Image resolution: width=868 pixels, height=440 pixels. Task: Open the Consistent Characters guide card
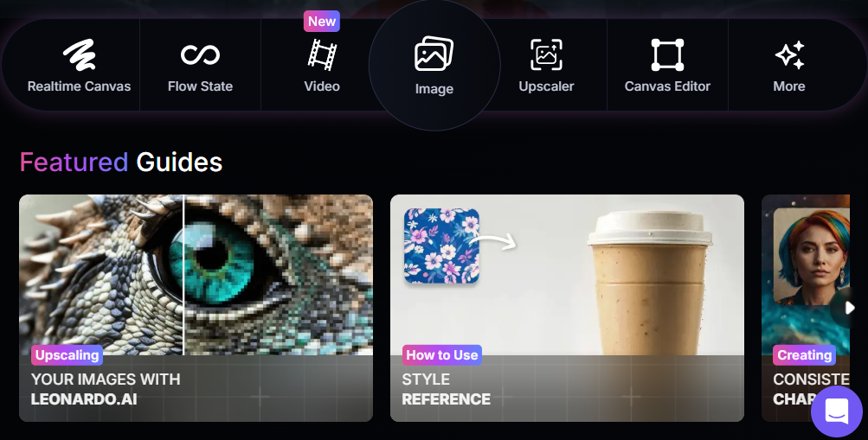point(806,308)
